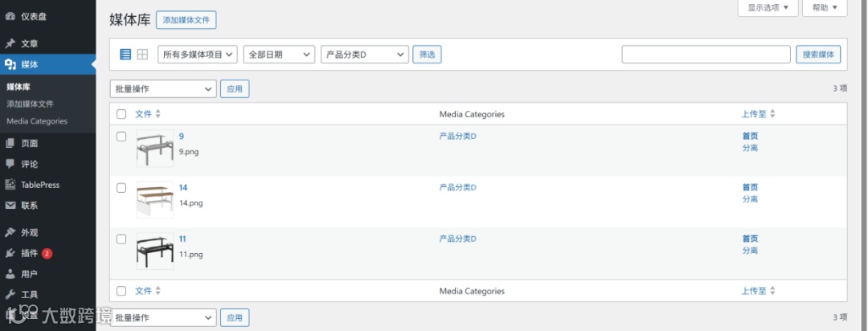Sort by 文件 arrows in header
The width and height of the screenshot is (868, 331).
coord(158,114)
